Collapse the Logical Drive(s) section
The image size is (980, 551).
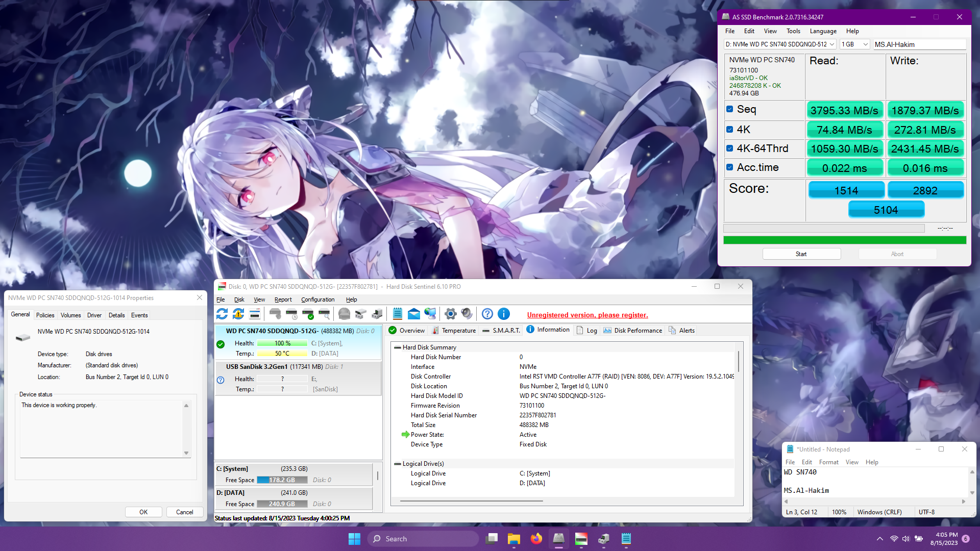pos(398,464)
